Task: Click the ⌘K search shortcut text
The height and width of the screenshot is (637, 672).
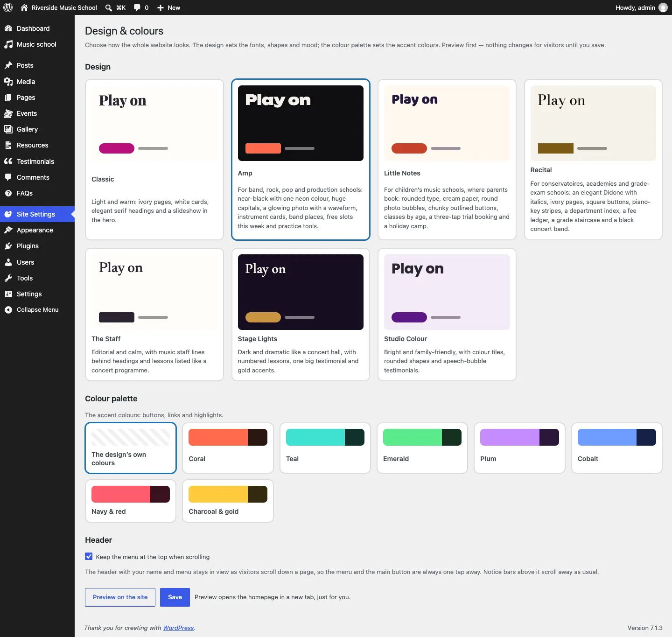Action: click(121, 7)
